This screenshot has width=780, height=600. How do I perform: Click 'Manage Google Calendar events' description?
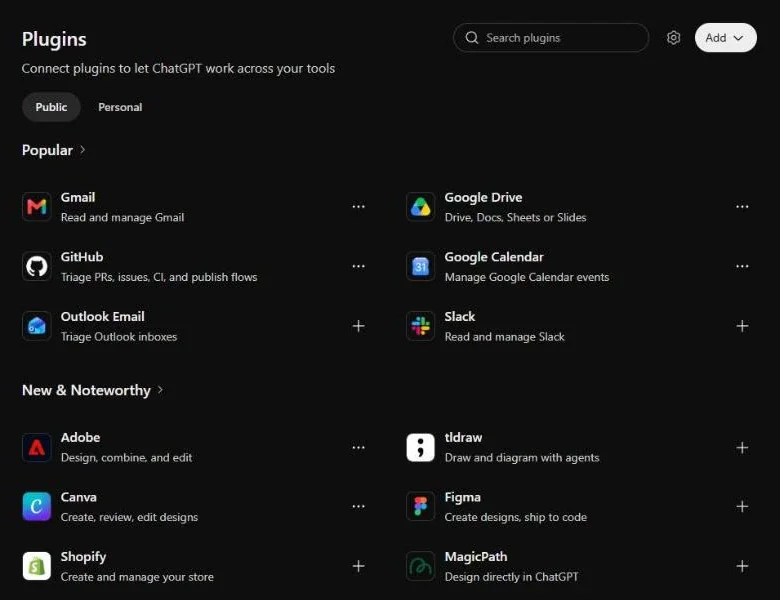(527, 277)
